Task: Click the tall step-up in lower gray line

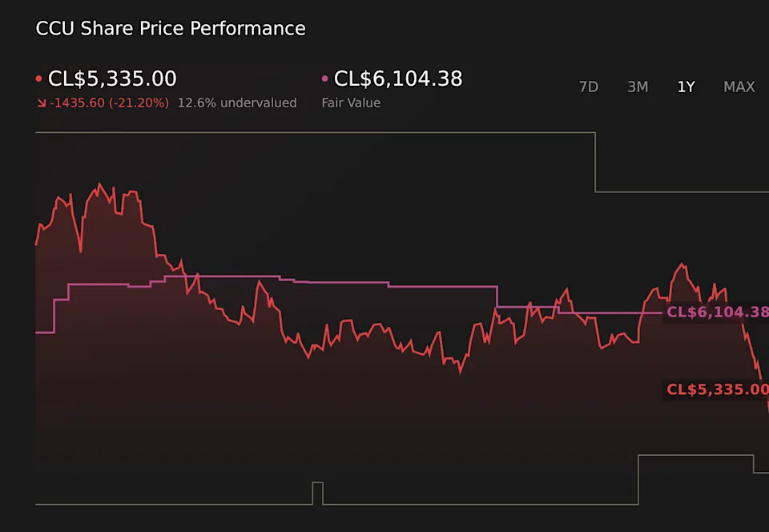Action: [638, 479]
